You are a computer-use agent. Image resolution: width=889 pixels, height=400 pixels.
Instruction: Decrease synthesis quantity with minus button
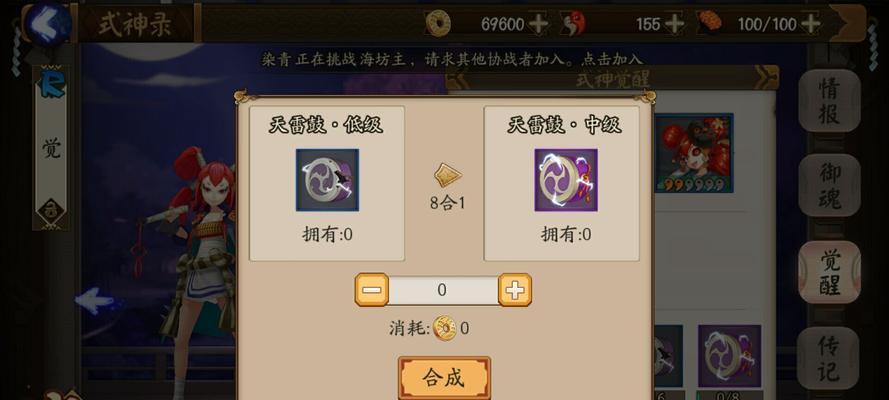(x=372, y=290)
